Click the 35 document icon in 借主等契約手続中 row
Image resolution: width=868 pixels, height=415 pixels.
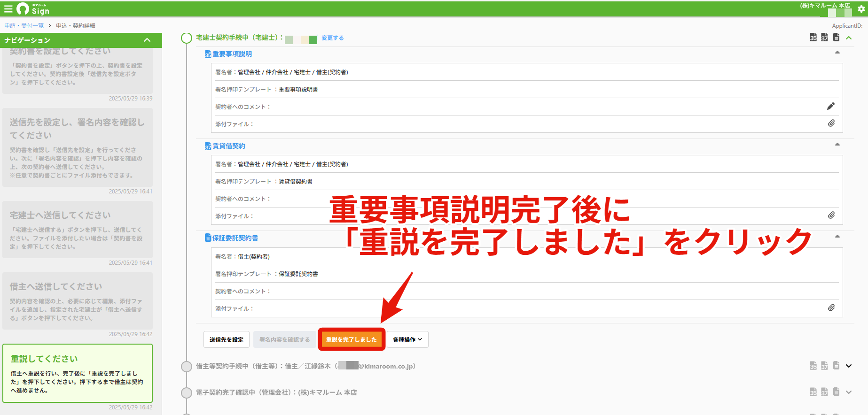[x=813, y=366]
